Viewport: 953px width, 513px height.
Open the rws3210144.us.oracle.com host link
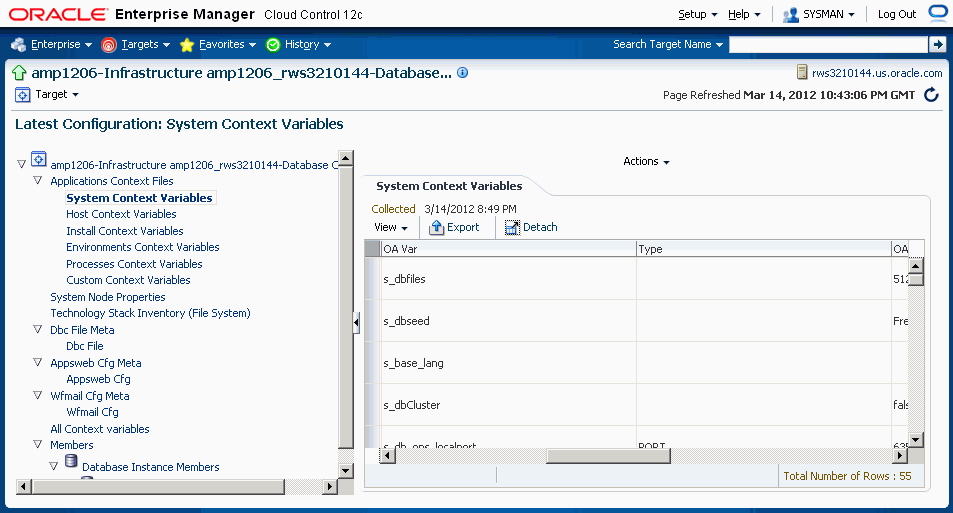877,73
